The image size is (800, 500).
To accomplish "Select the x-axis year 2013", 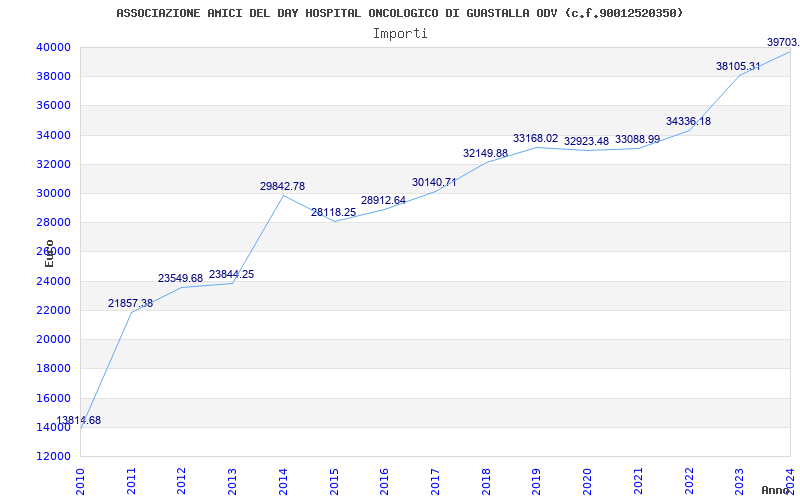I will coord(233,482).
